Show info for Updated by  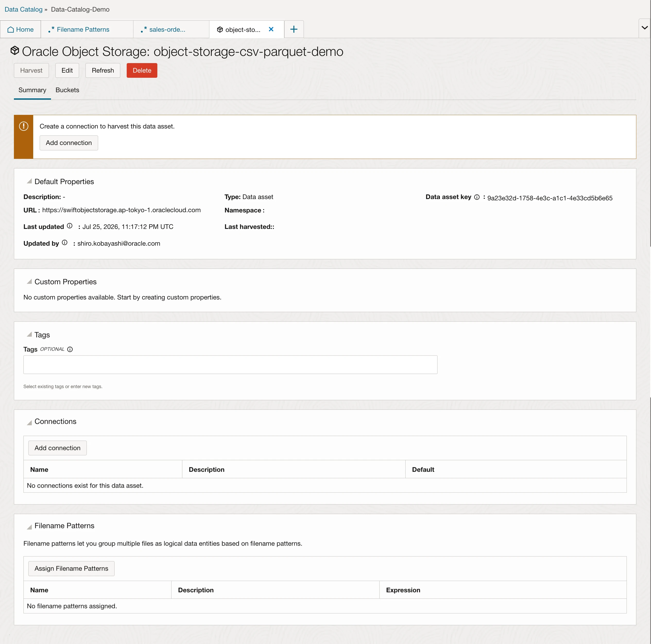[65, 243]
